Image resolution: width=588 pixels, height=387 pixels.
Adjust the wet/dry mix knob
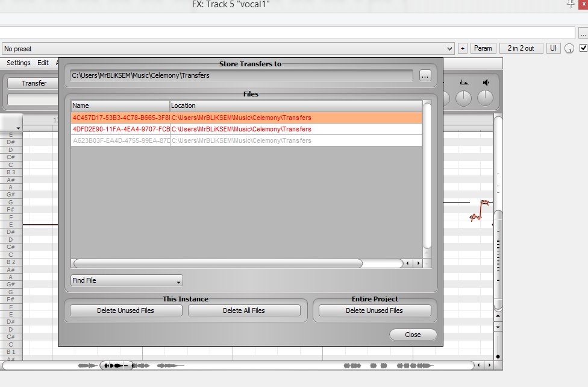click(569, 49)
